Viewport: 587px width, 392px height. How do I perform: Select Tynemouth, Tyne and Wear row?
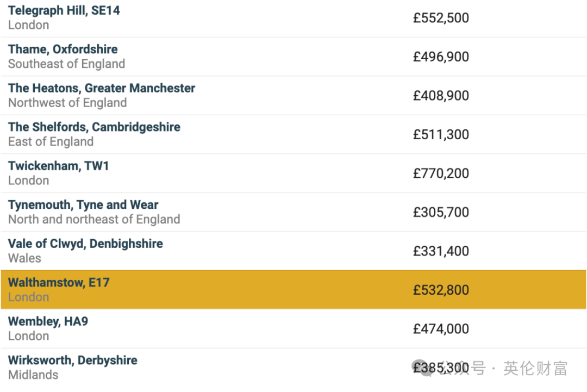[293, 212]
